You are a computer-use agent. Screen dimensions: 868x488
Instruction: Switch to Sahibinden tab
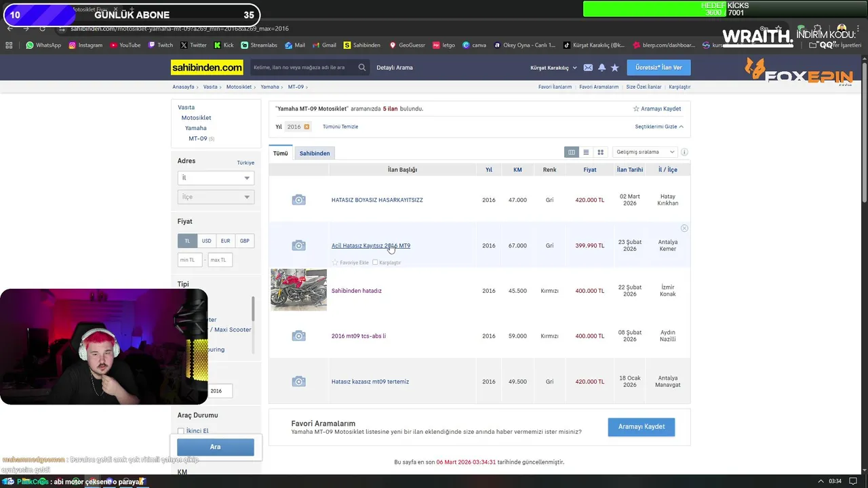click(x=315, y=153)
